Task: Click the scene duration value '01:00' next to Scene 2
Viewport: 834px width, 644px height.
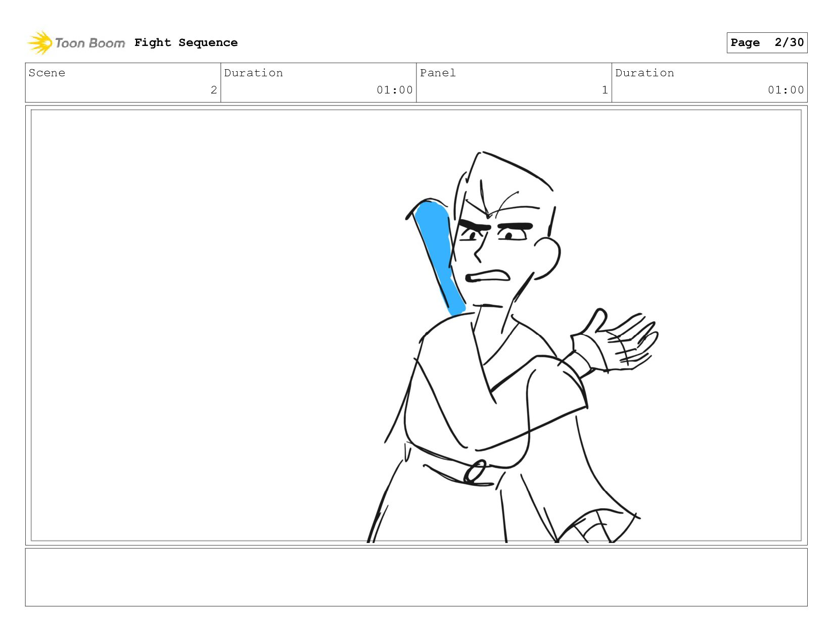Action: [395, 90]
